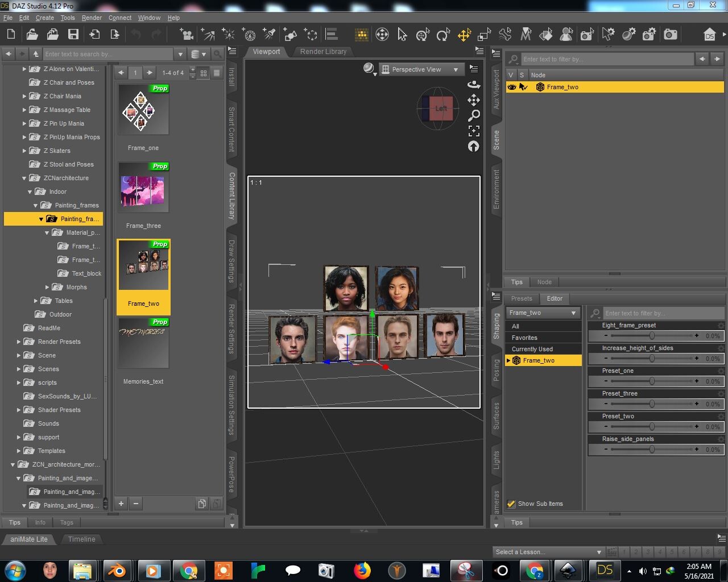The height and width of the screenshot is (582, 728).
Task: Open the Frame_two dropdown in Shaping pane
Action: coord(543,313)
